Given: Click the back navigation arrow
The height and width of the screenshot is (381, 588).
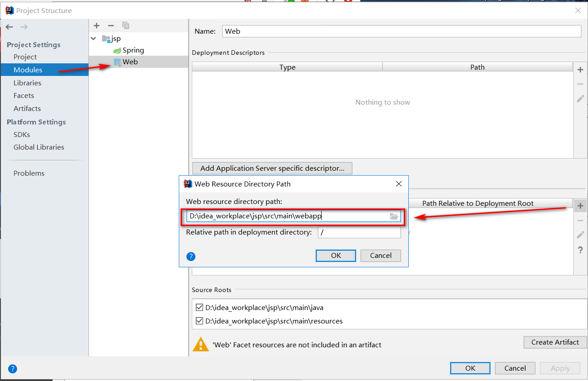Looking at the screenshot, I should (x=9, y=27).
